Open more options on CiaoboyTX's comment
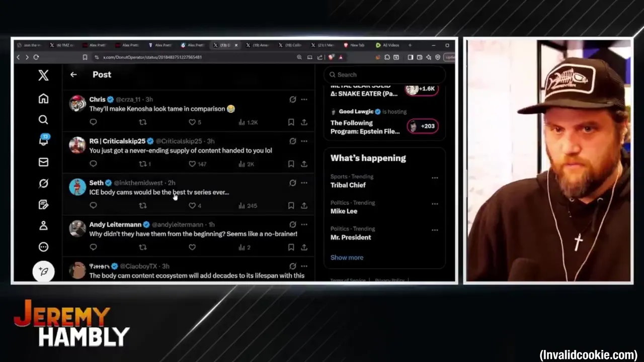The height and width of the screenshot is (362, 644). pyautogui.click(x=304, y=266)
